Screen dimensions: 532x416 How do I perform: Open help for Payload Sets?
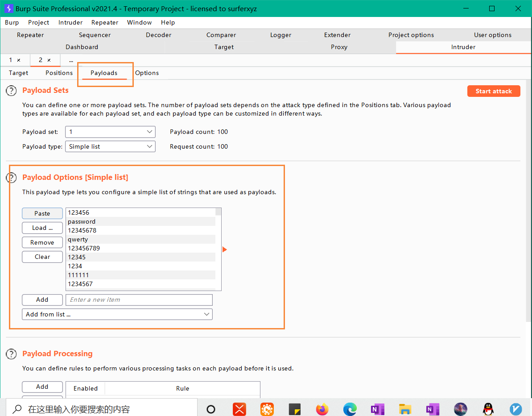[x=11, y=91]
